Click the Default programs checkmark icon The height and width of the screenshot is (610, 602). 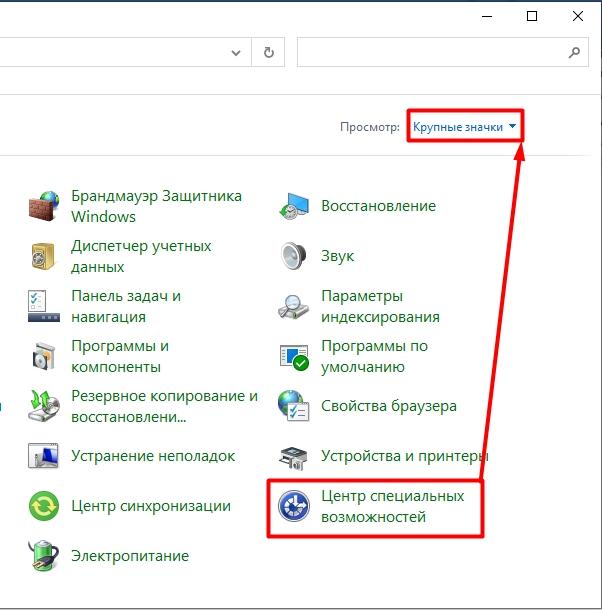point(294,357)
